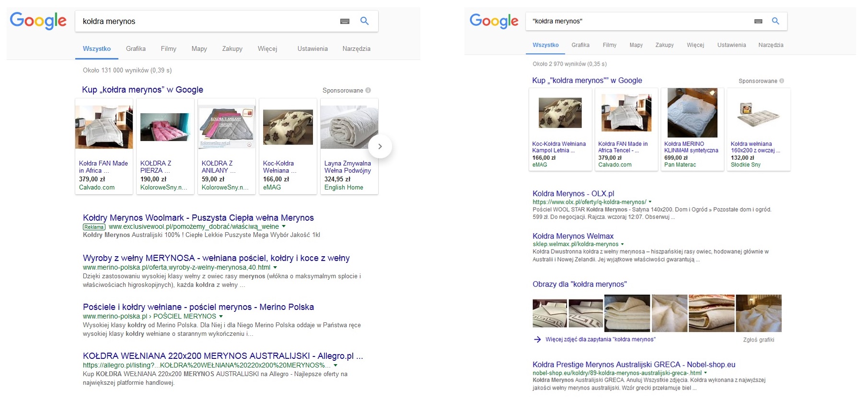
Task: Open the Kołdra Merynos Welmax result
Action: [x=573, y=236]
